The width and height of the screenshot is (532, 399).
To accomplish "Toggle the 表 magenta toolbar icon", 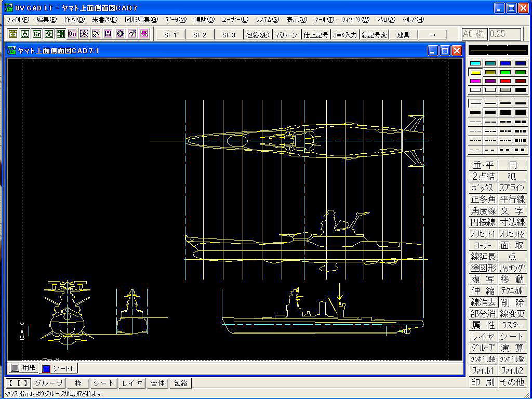I will (x=144, y=34).
